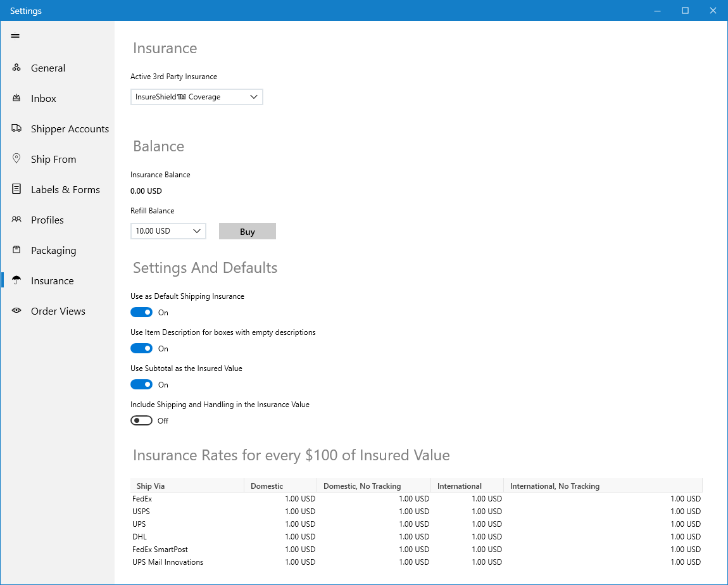The image size is (728, 585).
Task: Disable Use as Default Shipping Insurance toggle
Action: click(141, 313)
